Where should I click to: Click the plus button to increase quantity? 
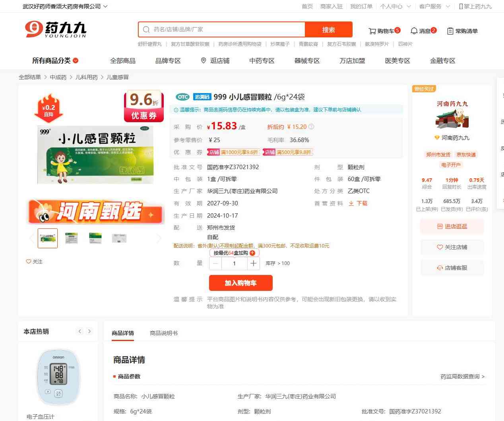tap(254, 263)
